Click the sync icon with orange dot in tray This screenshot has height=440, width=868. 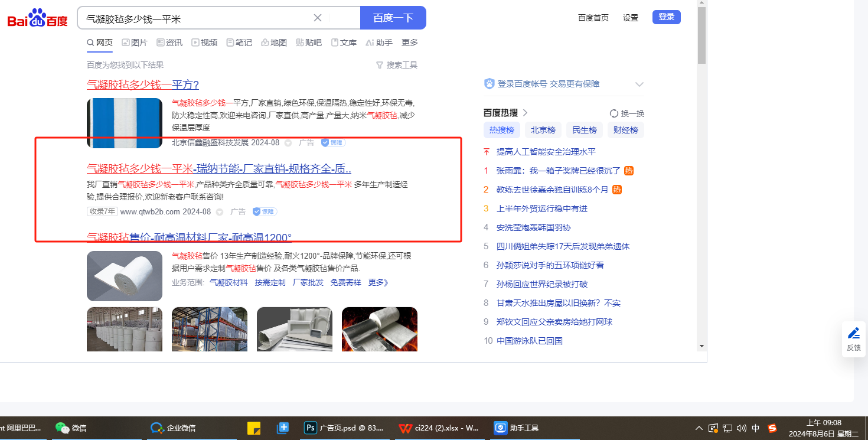713,428
